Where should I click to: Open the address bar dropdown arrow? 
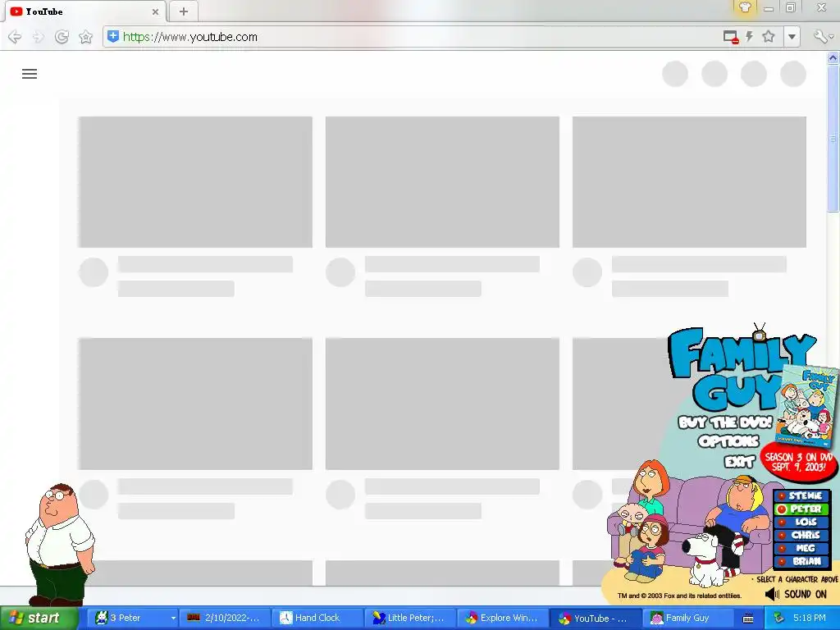792,37
